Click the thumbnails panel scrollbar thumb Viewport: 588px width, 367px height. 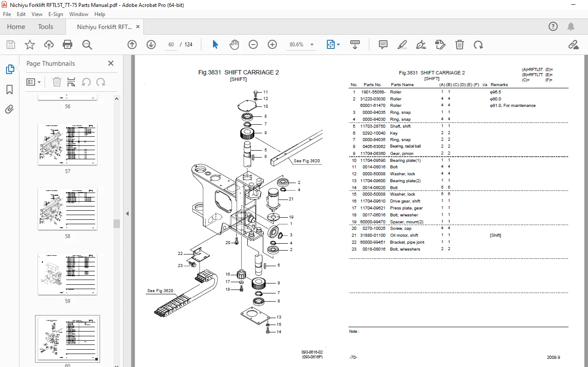point(116,223)
